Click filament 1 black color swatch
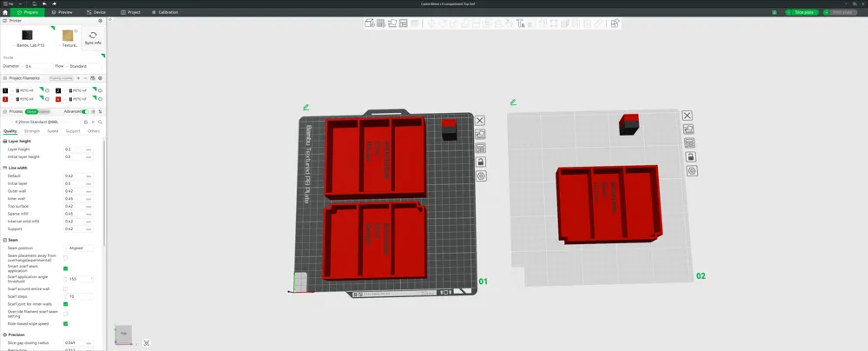Image resolution: width=868 pixels, height=351 pixels. 5,90
